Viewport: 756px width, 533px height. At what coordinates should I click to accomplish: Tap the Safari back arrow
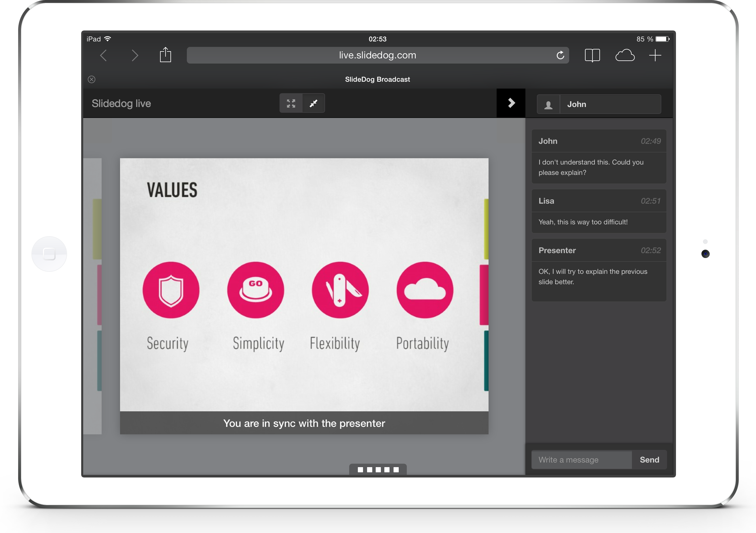(x=103, y=55)
